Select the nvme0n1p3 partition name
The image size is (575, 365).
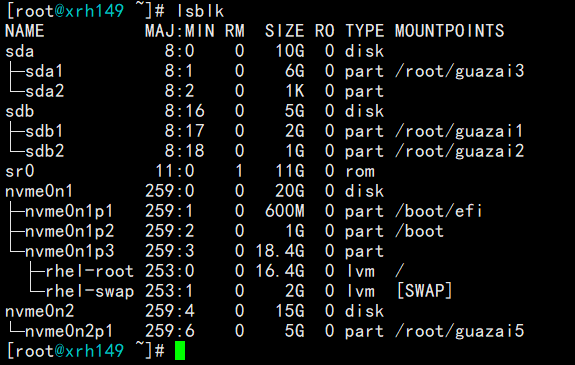click(69, 251)
